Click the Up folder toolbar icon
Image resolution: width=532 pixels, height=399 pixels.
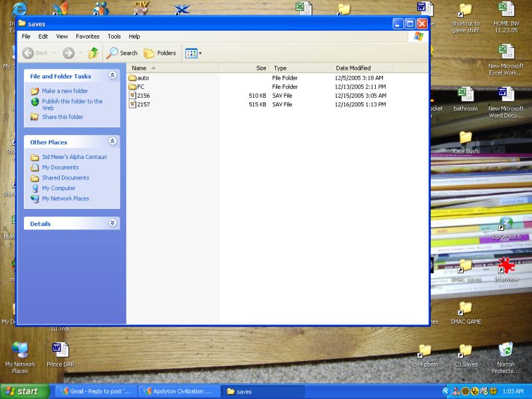tap(94, 53)
